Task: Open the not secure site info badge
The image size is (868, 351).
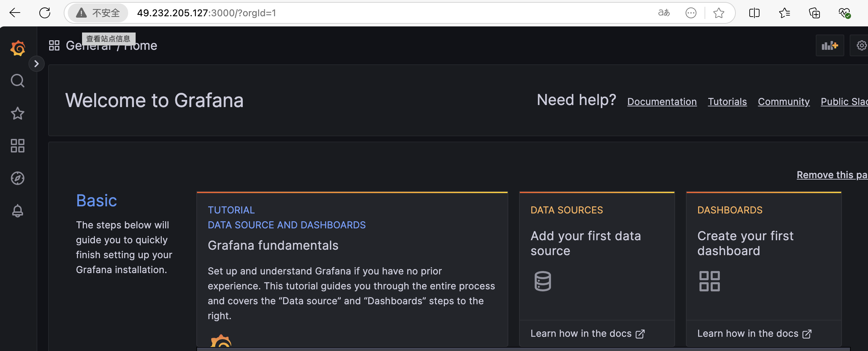Action: tap(98, 13)
